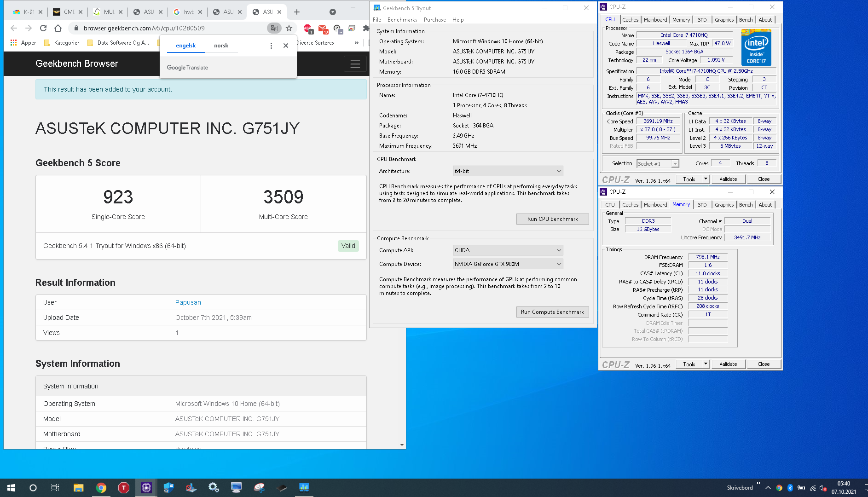This screenshot has width=868, height=497.
Task: Expand bookmarks bar overflow chevron
Action: 356,43
